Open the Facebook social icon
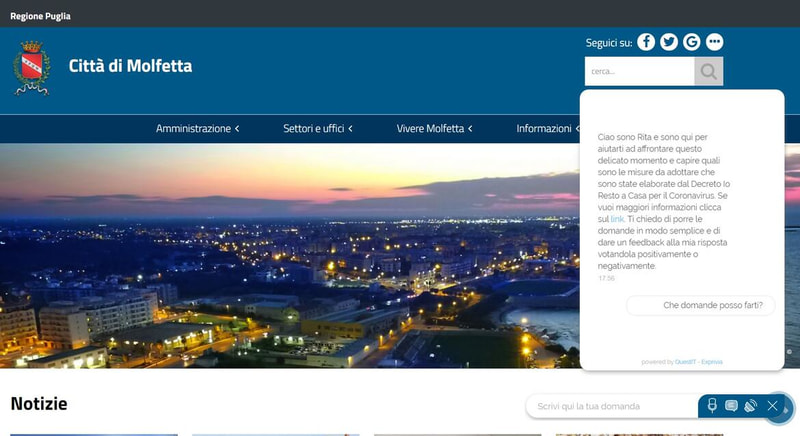Screen dimensions: 800x436 (x=646, y=42)
